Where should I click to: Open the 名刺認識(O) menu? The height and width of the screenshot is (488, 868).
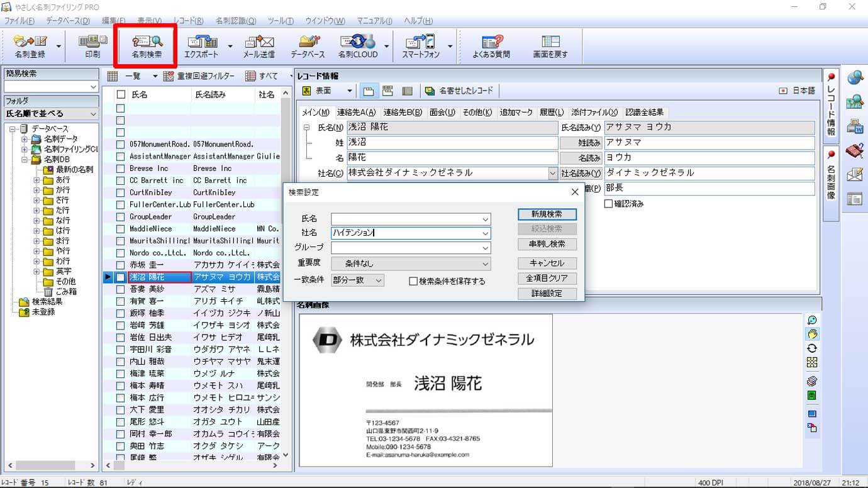tap(236, 21)
